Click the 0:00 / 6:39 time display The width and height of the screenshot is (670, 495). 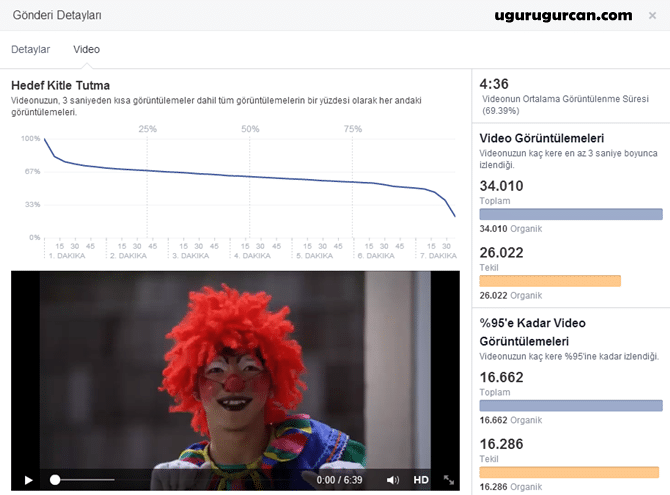tap(339, 480)
